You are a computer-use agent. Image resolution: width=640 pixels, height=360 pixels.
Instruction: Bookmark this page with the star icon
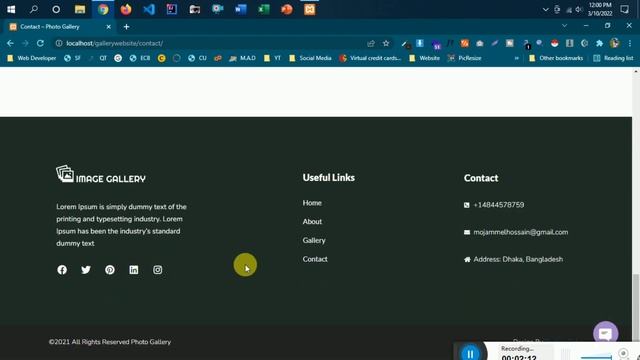click(x=386, y=43)
